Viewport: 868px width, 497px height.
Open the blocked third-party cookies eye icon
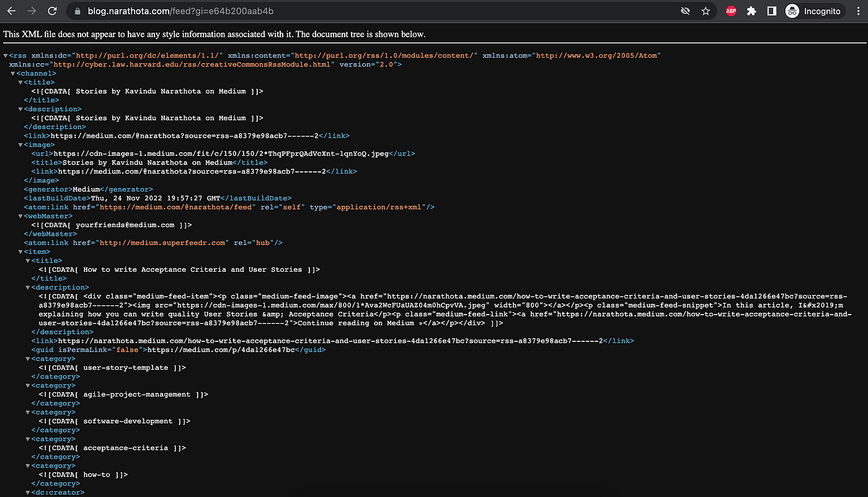685,11
